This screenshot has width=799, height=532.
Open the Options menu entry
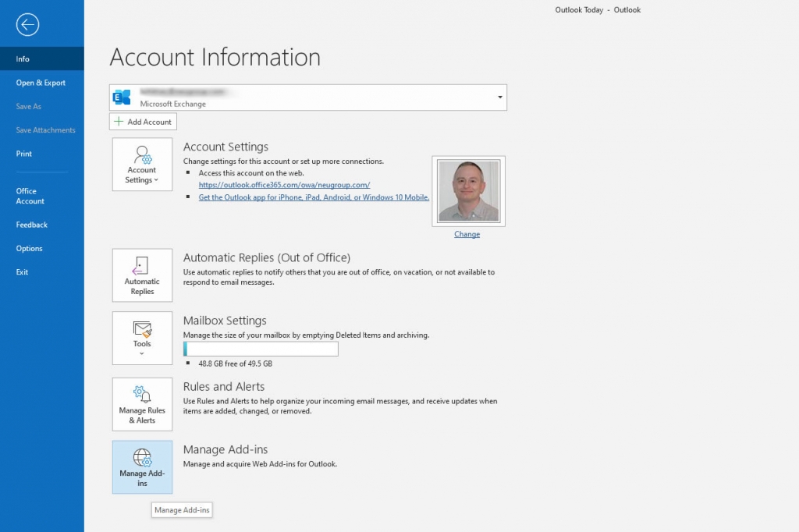30,248
